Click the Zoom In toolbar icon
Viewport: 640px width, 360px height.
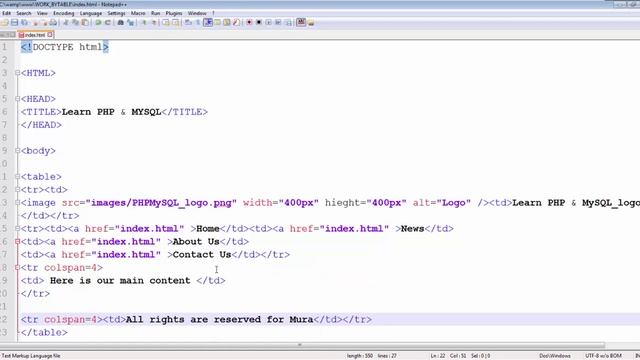tap(144, 22)
